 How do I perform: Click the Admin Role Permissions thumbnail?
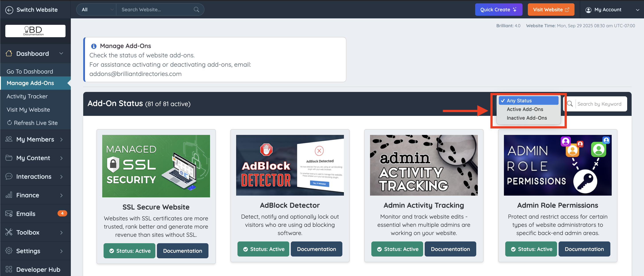557,165
